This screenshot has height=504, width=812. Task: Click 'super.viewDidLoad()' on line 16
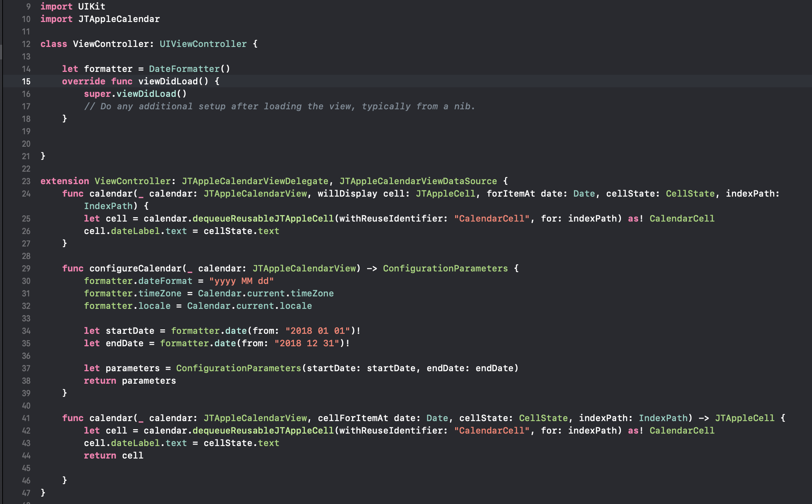(135, 94)
